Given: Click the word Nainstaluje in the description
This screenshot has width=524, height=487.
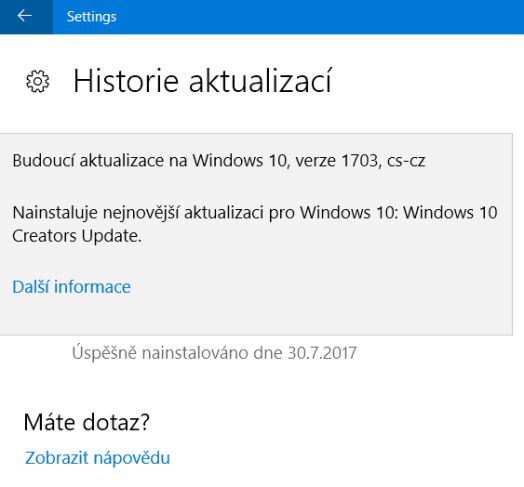Looking at the screenshot, I should [x=55, y=213].
